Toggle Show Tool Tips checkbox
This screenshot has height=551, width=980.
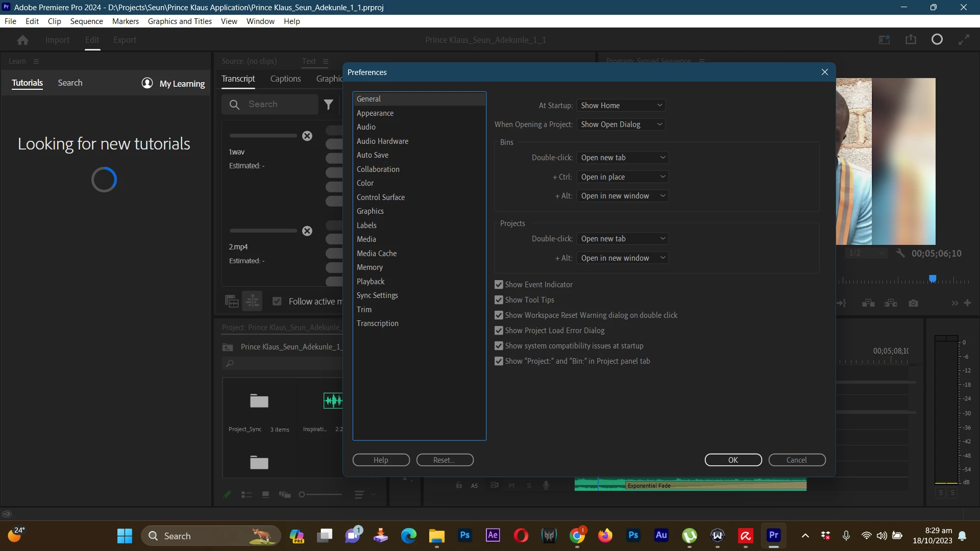499,300
